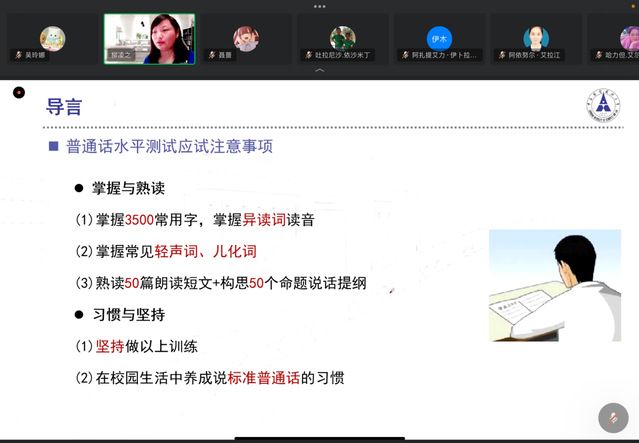639x443 pixels.
Task: Select the active speaker's highlighted video tile
Action: pyautogui.click(x=149, y=39)
